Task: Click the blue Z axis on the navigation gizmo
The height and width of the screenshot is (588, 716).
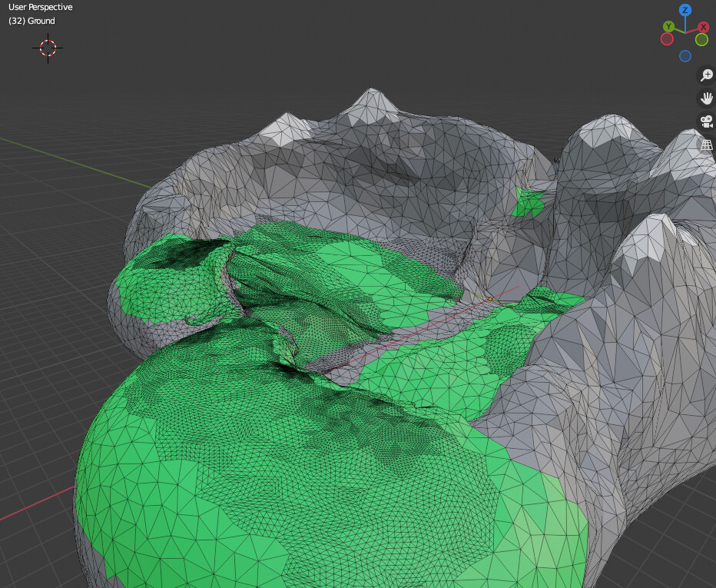Action: click(685, 9)
